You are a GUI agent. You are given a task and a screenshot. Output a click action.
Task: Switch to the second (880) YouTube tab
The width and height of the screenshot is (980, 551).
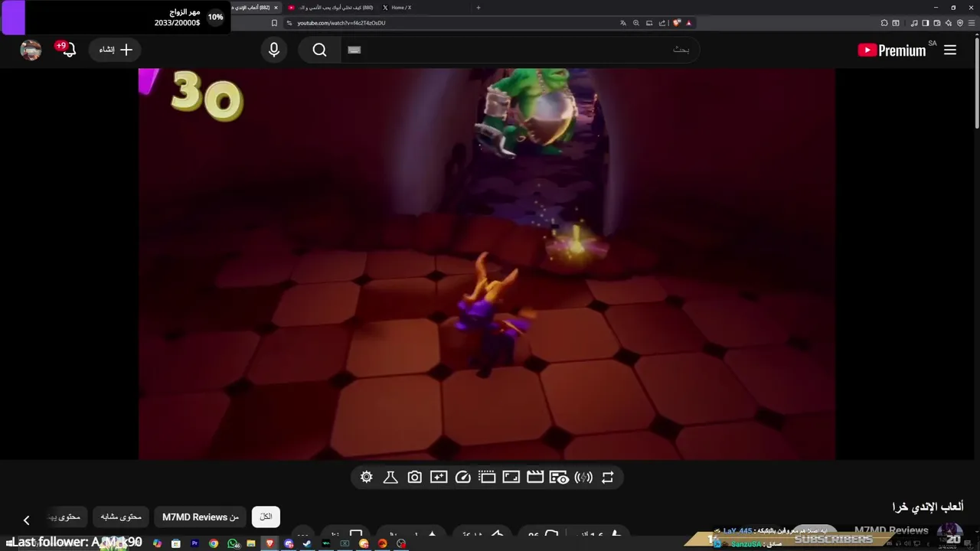tap(331, 8)
